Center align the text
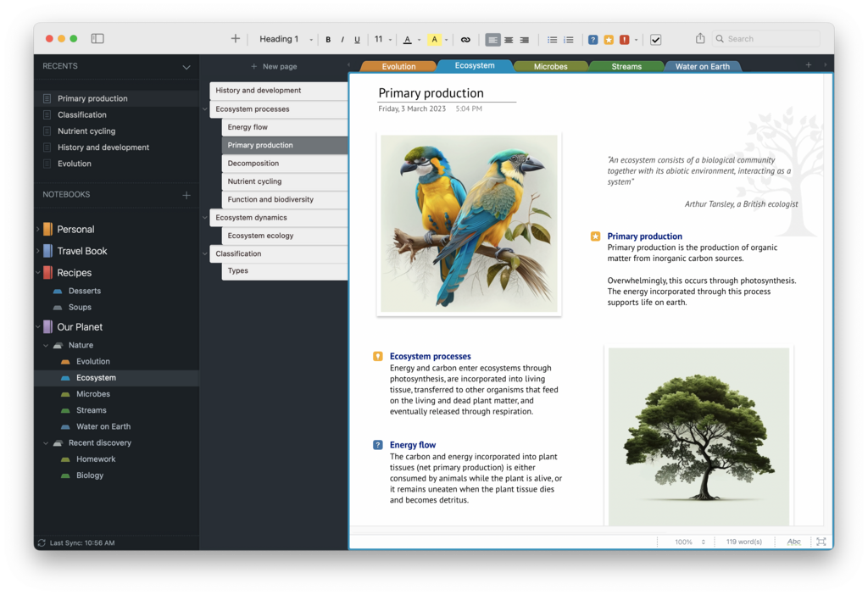Screen dimensions: 868x595 [509, 39]
